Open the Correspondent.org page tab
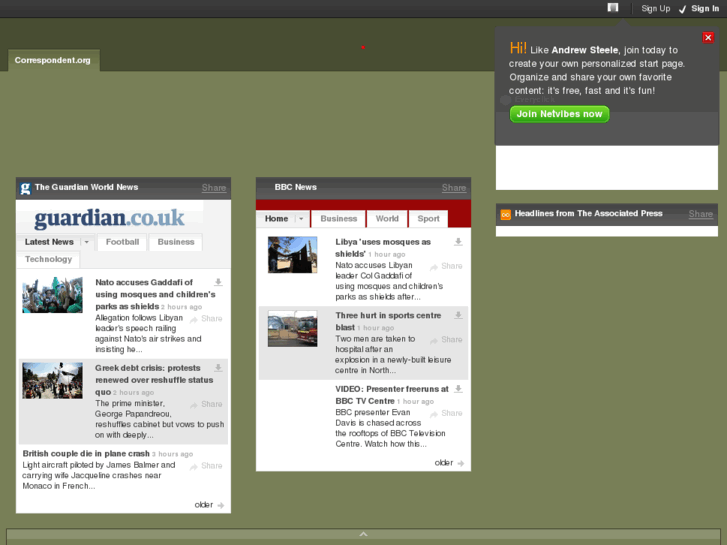This screenshot has width=727, height=545. tap(53, 60)
